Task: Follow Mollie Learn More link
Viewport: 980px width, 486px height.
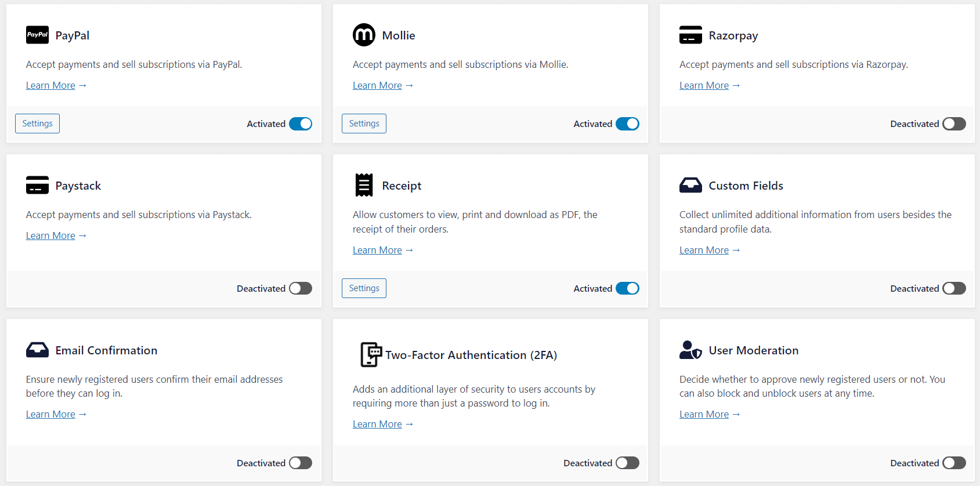Action: [377, 85]
